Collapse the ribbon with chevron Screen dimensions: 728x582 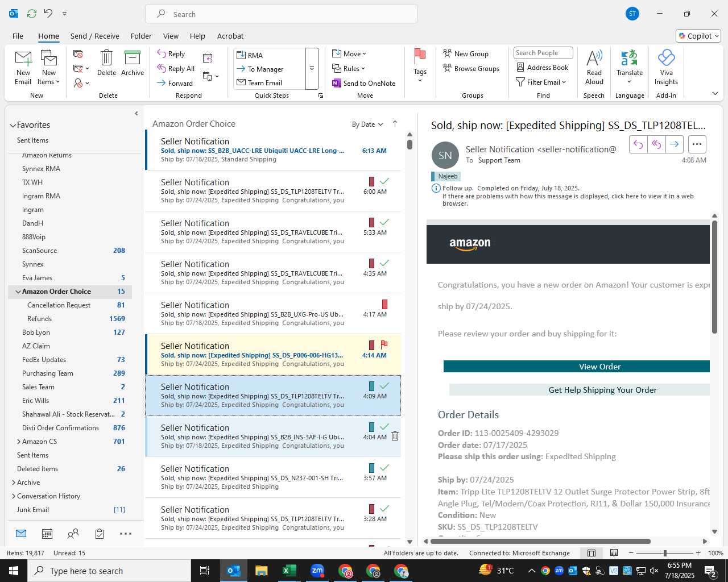point(715,93)
